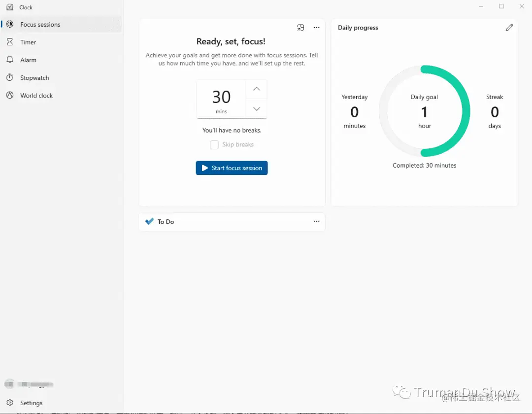Go to the Stopwatch page
Viewport: 532px width, 414px height.
pos(62,78)
